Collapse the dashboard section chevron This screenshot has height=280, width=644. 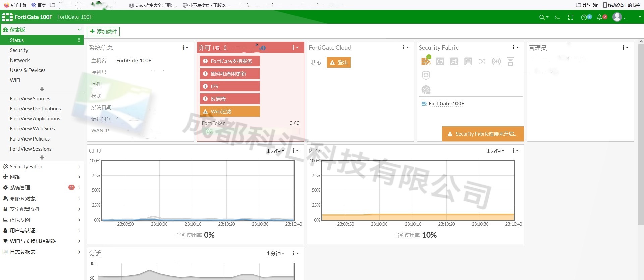click(79, 30)
